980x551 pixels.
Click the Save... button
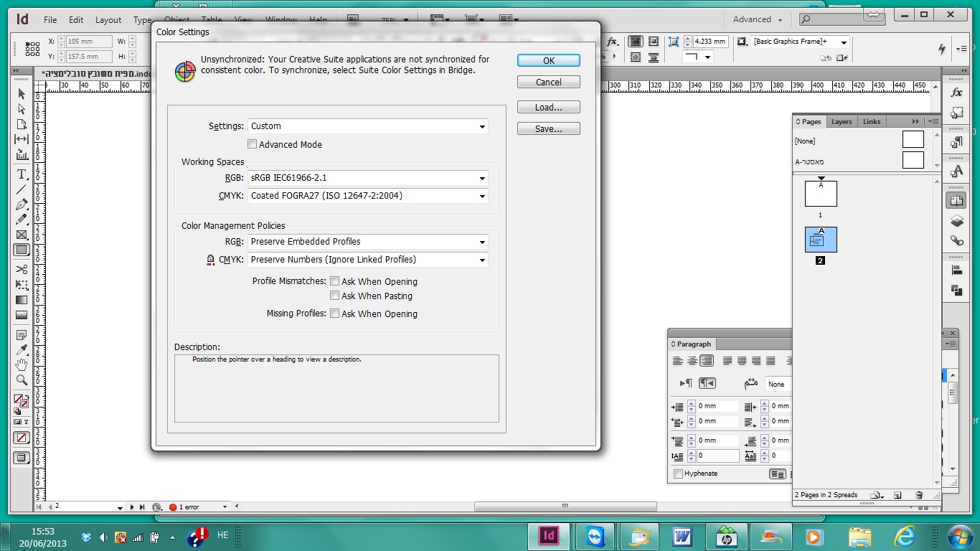pos(549,129)
